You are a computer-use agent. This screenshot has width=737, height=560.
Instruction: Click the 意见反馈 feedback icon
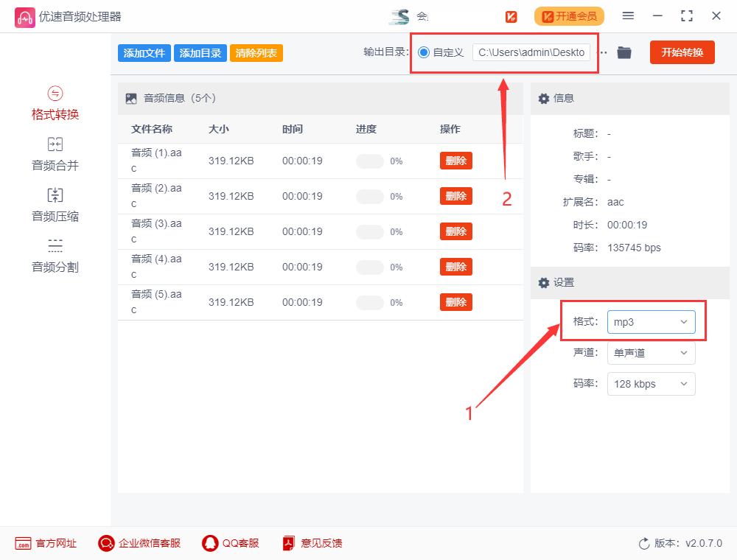click(287, 543)
